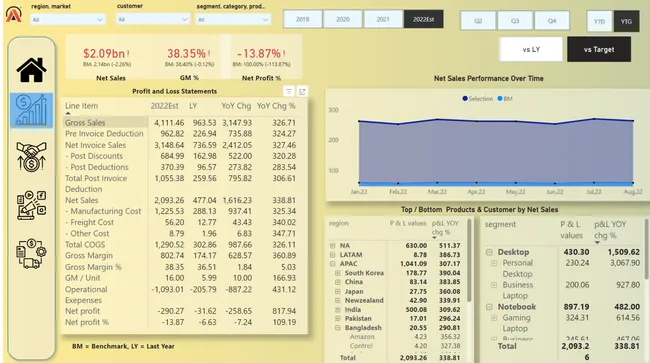Open the Marketing megaphone icon
This screenshot has width=650, height=363.
(32, 205)
